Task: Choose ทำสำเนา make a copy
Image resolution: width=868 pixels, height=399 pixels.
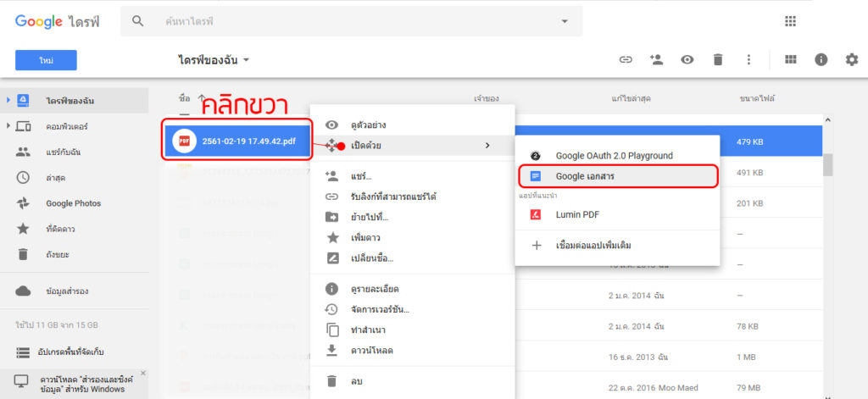Action: (413, 330)
